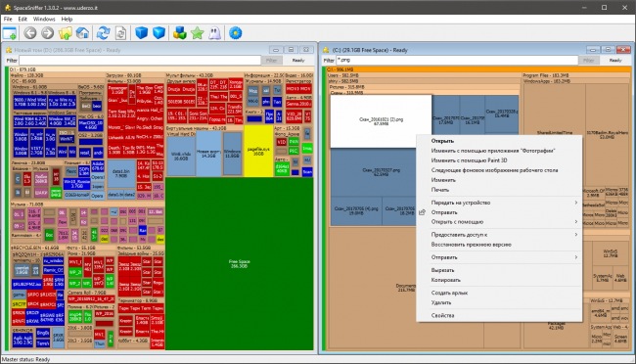Click the New view toolbar icon
This screenshot has width=636, height=364.
click(10, 33)
